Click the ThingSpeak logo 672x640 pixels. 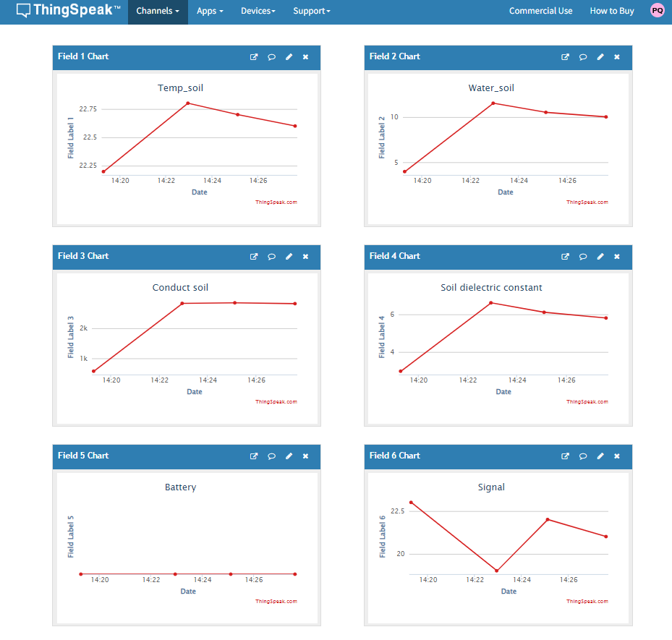point(68,10)
